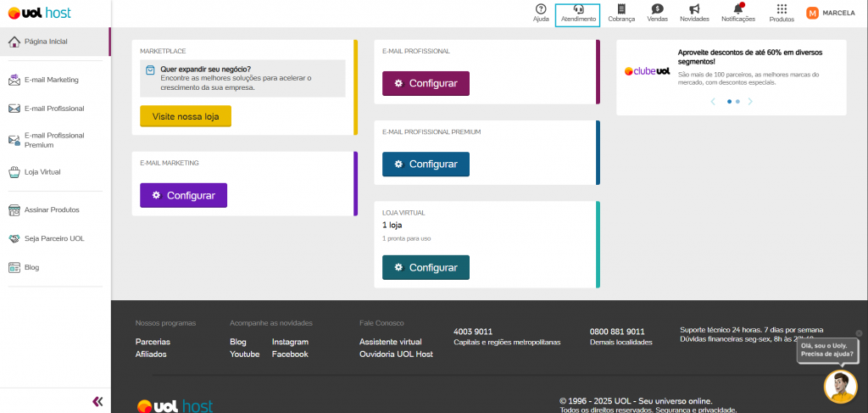This screenshot has width=868, height=413.
Task: Open Afiliados footer link
Action: 151,354
